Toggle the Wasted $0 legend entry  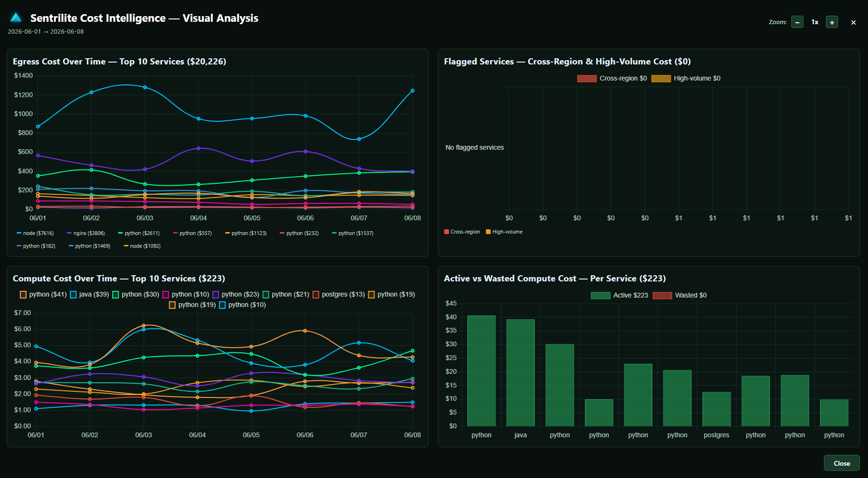click(x=679, y=295)
